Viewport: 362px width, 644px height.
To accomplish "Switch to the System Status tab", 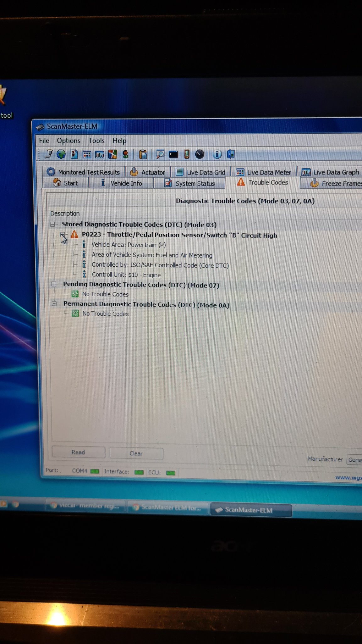I will pos(190,183).
